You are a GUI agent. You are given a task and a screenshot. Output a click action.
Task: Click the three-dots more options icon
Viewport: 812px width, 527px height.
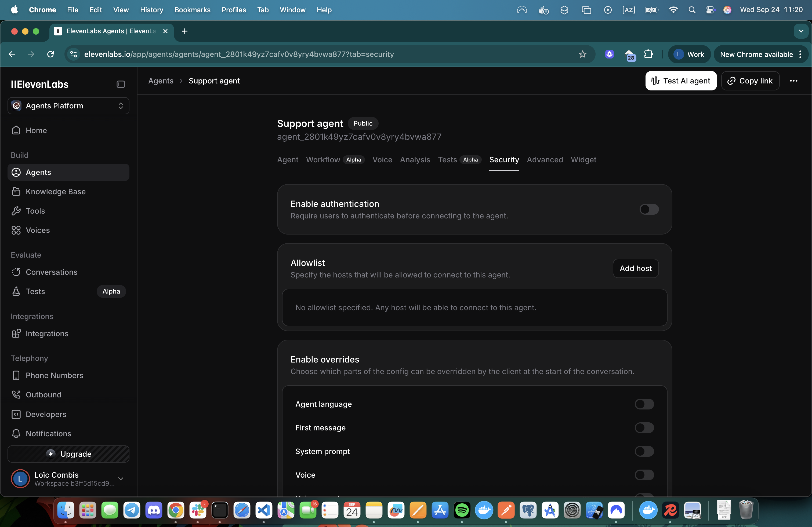coord(793,81)
